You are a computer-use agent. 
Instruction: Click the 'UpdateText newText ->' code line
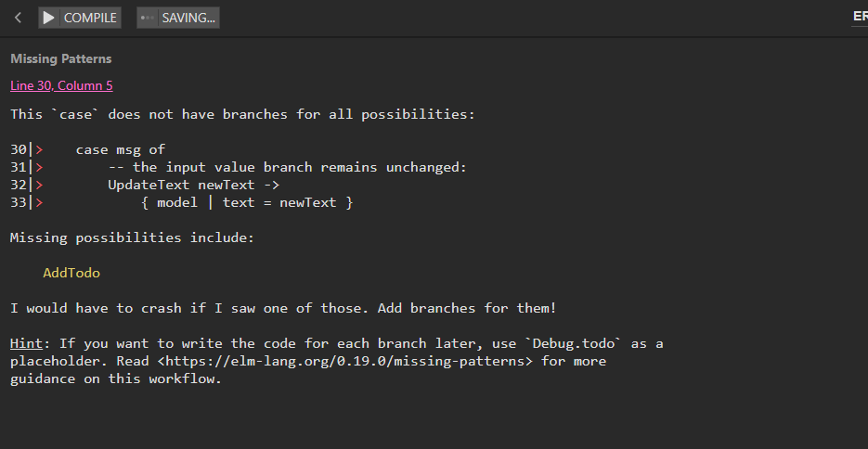tap(194, 185)
